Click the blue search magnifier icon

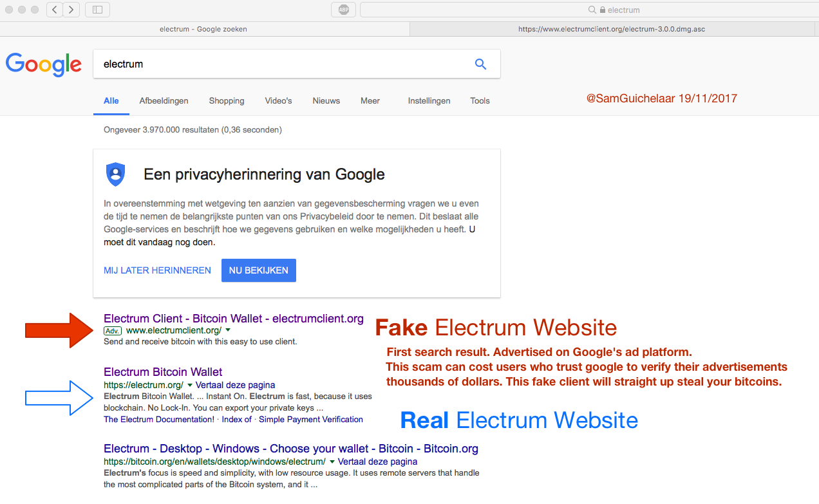point(480,64)
